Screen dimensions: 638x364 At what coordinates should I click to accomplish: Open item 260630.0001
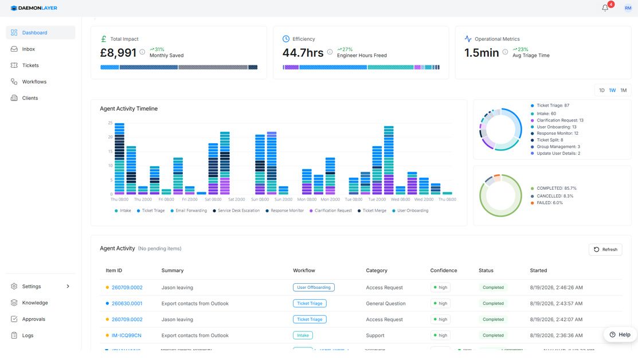[x=127, y=303]
